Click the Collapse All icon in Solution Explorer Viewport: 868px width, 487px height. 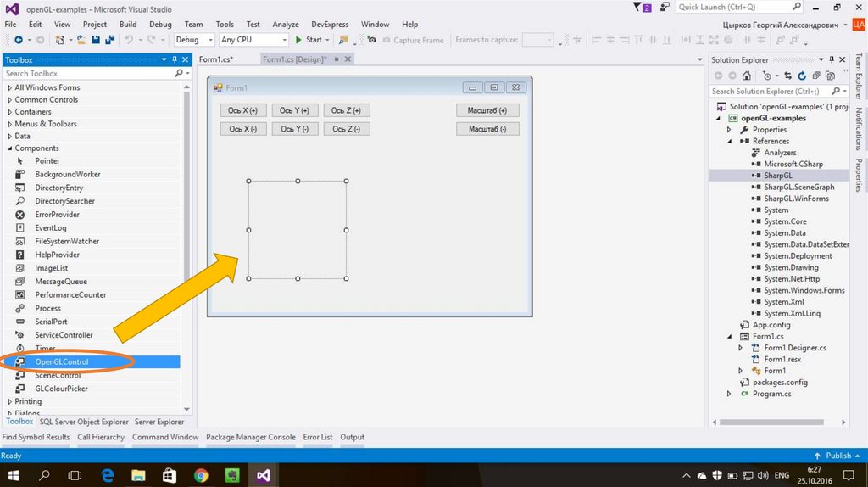815,76
